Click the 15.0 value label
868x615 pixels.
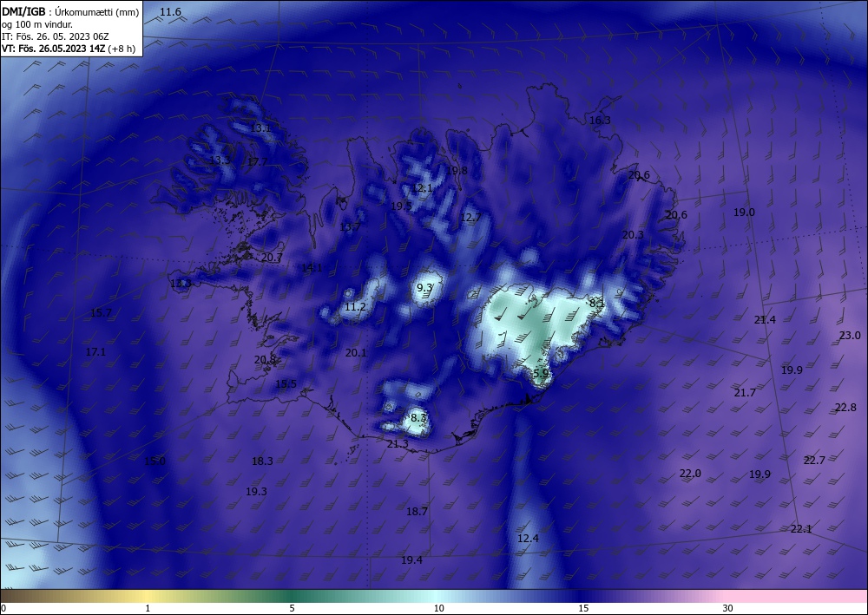155,461
